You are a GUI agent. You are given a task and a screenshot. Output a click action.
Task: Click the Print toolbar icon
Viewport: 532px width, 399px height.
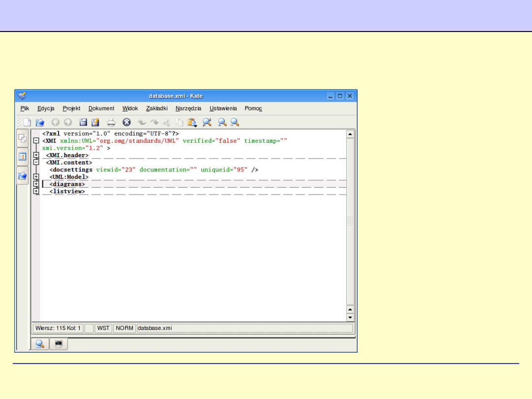(x=111, y=122)
